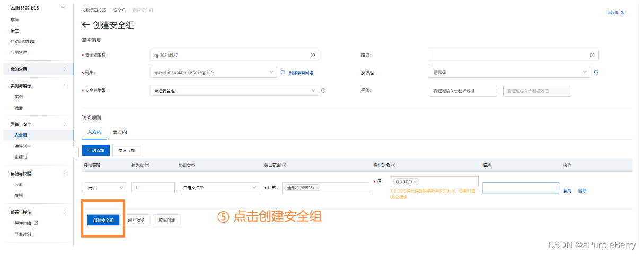Open the 资源组 请选择 dropdown

[x=509, y=72]
